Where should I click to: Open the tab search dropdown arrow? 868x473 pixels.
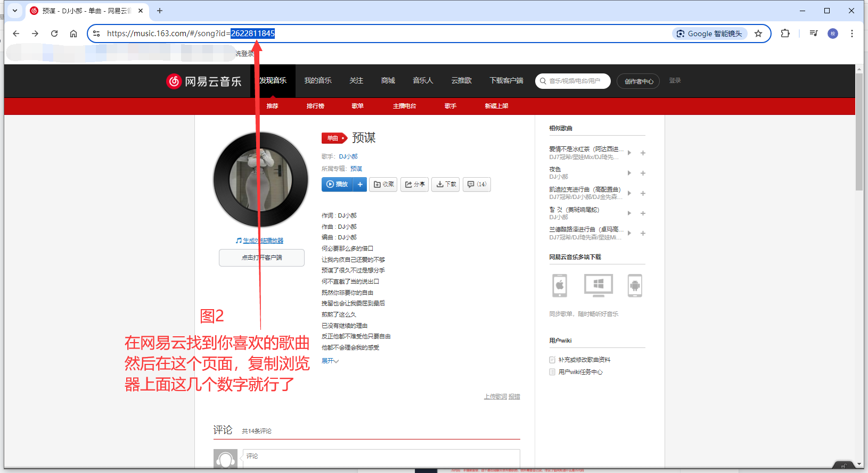coord(15,11)
